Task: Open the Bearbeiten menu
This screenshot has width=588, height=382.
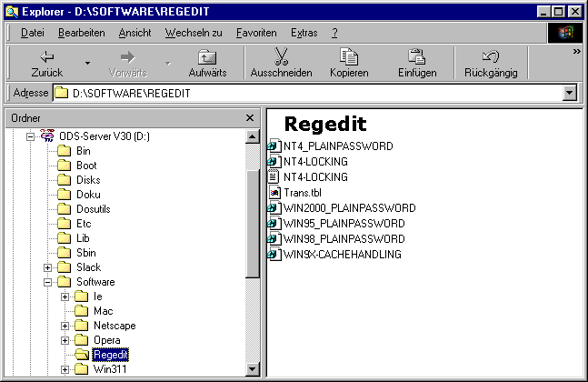Action: [82, 33]
